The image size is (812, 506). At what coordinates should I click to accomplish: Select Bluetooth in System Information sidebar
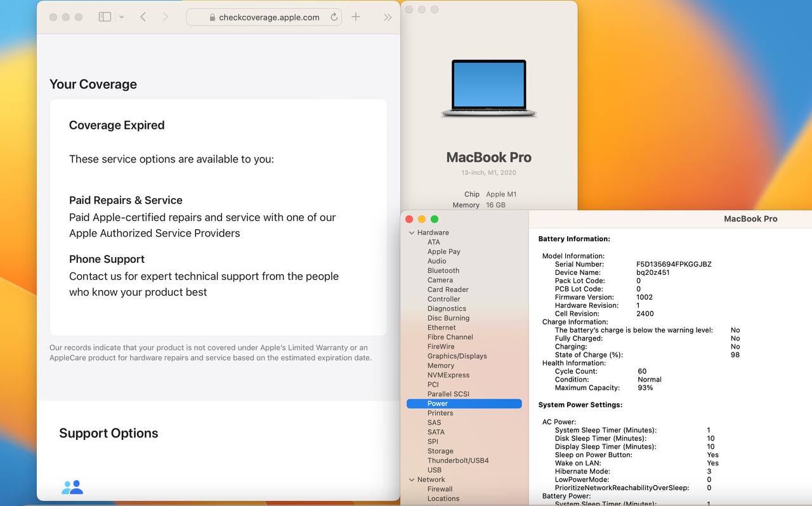click(x=443, y=270)
